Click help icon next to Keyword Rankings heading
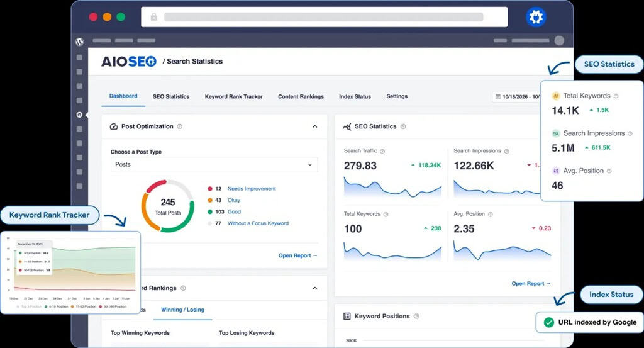This screenshot has width=644, height=348. tap(183, 288)
